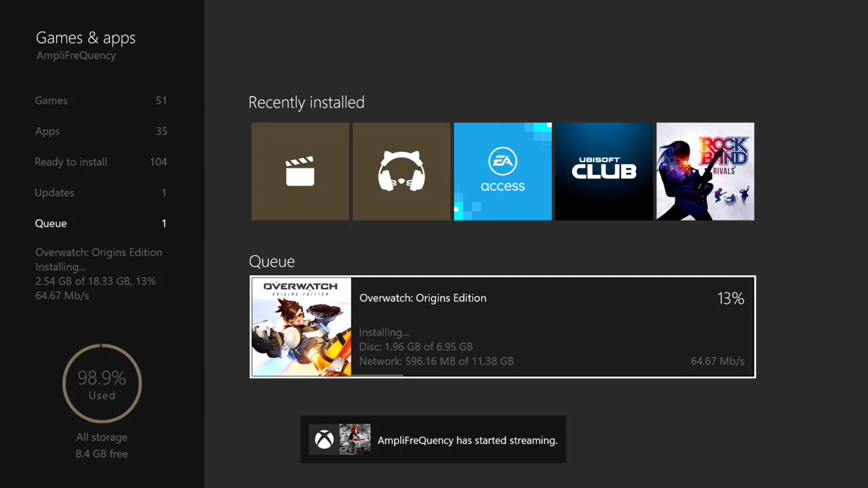This screenshot has width=868, height=488.
Task: Select Overwatch: Origins Edition title in queue
Action: (423, 298)
